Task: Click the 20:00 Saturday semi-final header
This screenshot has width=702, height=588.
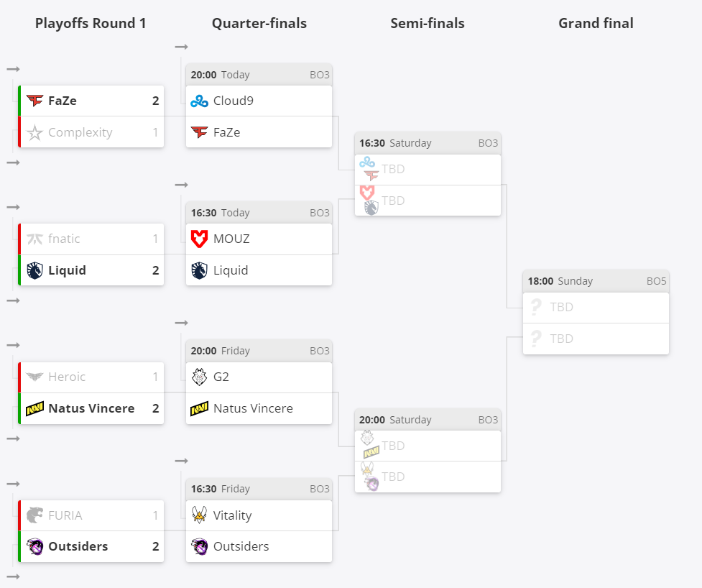Action: 428,420
